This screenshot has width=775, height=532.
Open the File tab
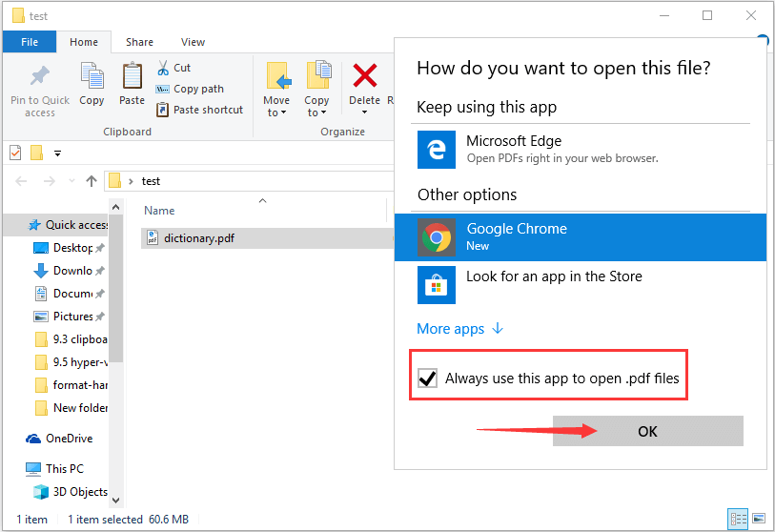coord(30,42)
